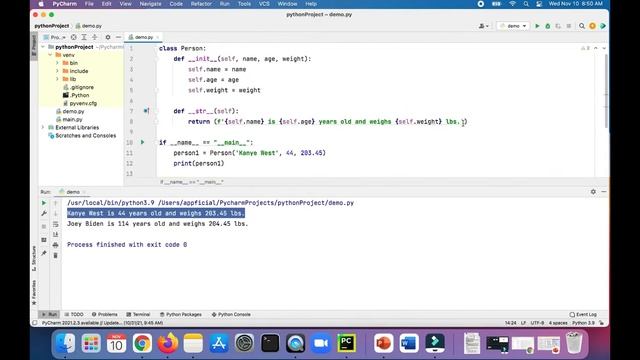Collapse the venv folder
Image resolution: width=640 pixels, height=360 pixels.
point(50,55)
